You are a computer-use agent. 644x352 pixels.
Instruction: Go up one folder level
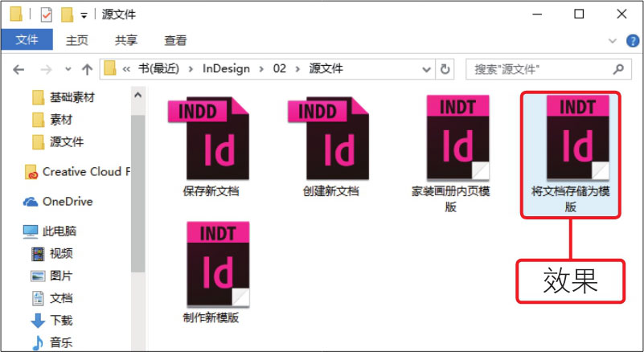tap(87, 69)
